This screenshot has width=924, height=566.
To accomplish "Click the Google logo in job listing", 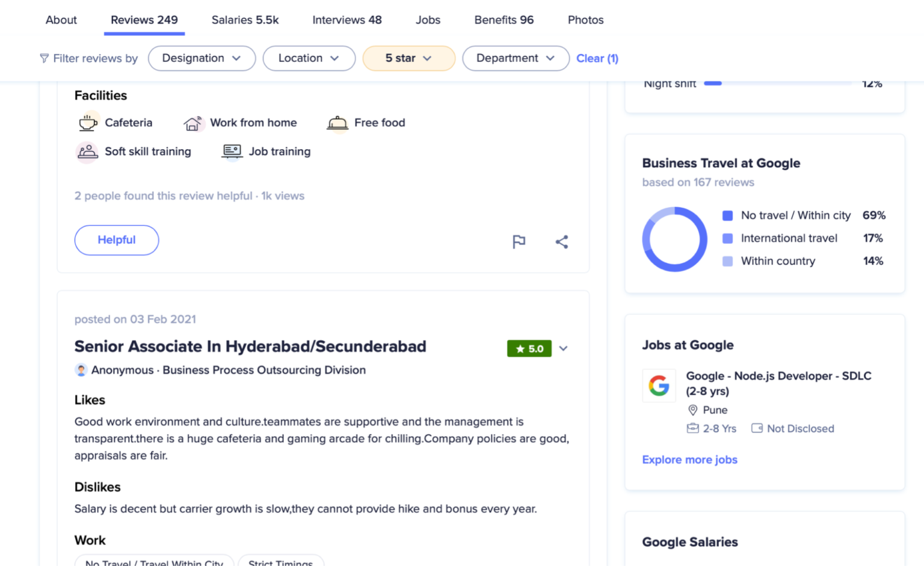I will coord(659,386).
